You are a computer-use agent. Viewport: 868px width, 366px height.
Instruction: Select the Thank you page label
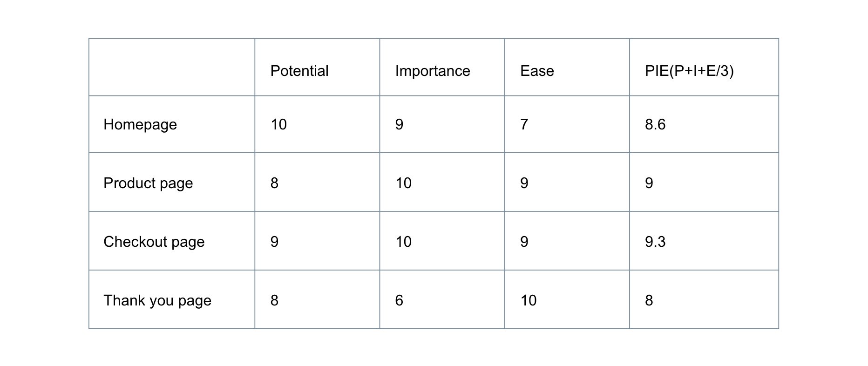157,300
